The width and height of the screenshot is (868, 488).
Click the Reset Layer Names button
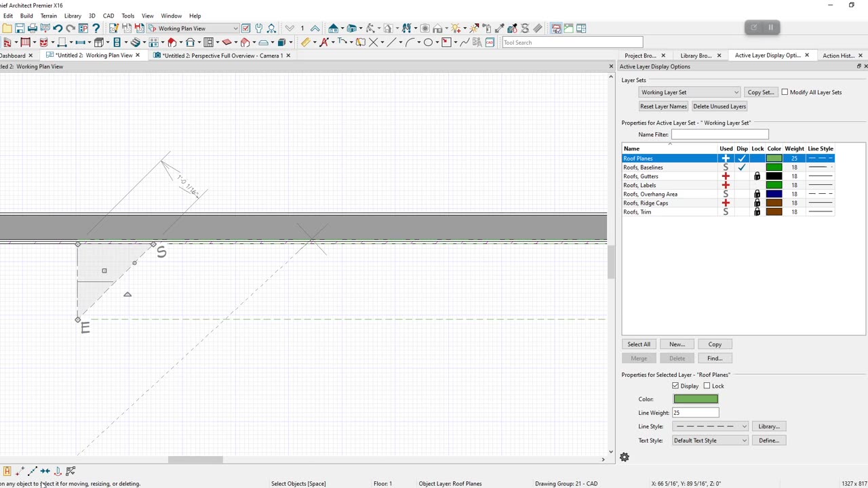[663, 106]
